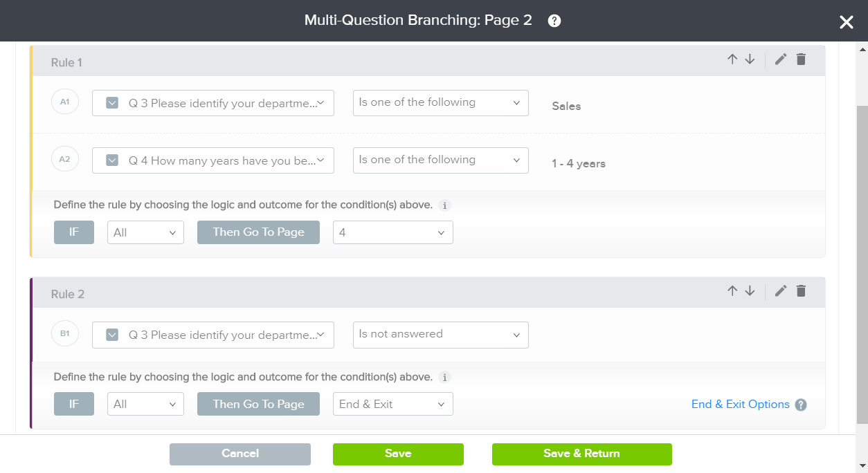Delete Rule 2 with the trash icon
868x473 pixels.
click(801, 291)
